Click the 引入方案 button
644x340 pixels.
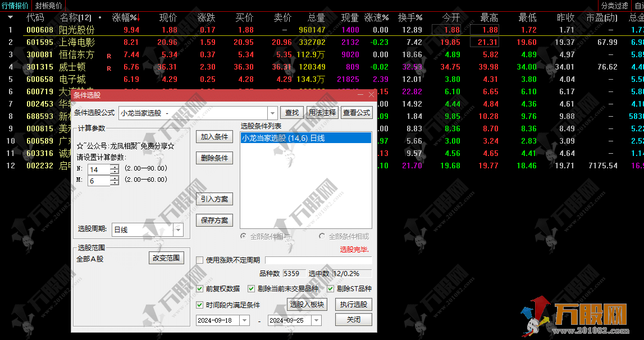point(214,199)
